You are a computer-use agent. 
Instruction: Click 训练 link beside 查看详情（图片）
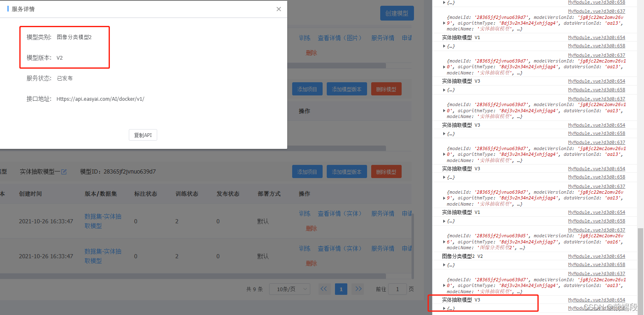click(305, 38)
